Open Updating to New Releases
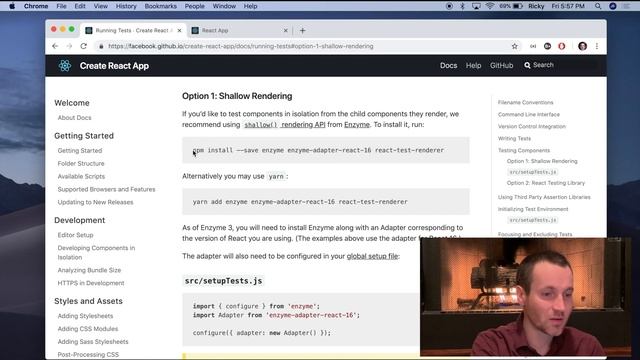 pos(95,202)
